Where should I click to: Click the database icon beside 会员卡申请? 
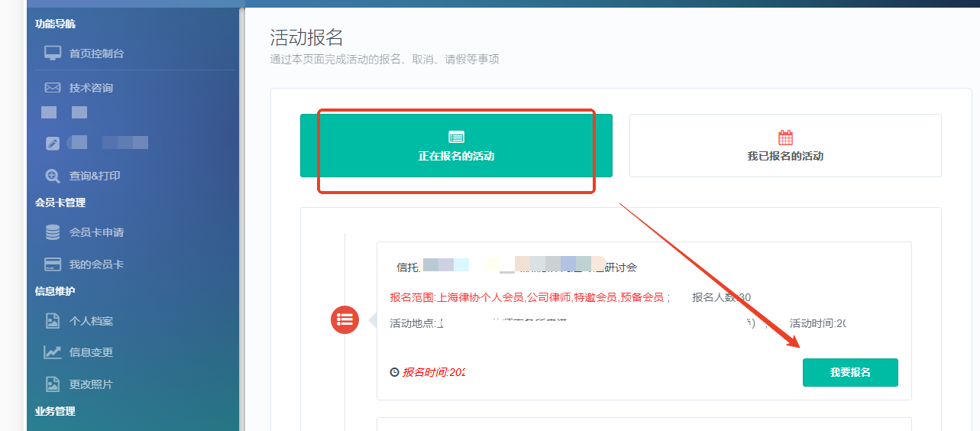pyautogui.click(x=53, y=232)
